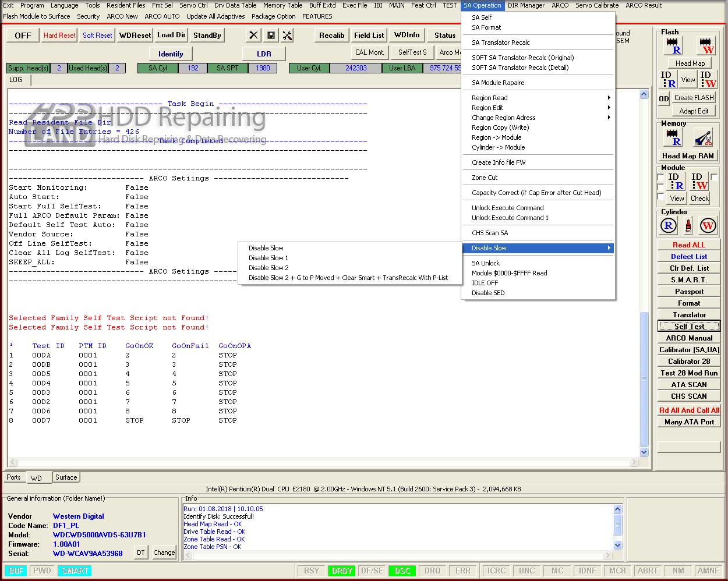The width and height of the screenshot is (728, 581).
Task: Click the BSY status indicator
Action: tap(312, 571)
